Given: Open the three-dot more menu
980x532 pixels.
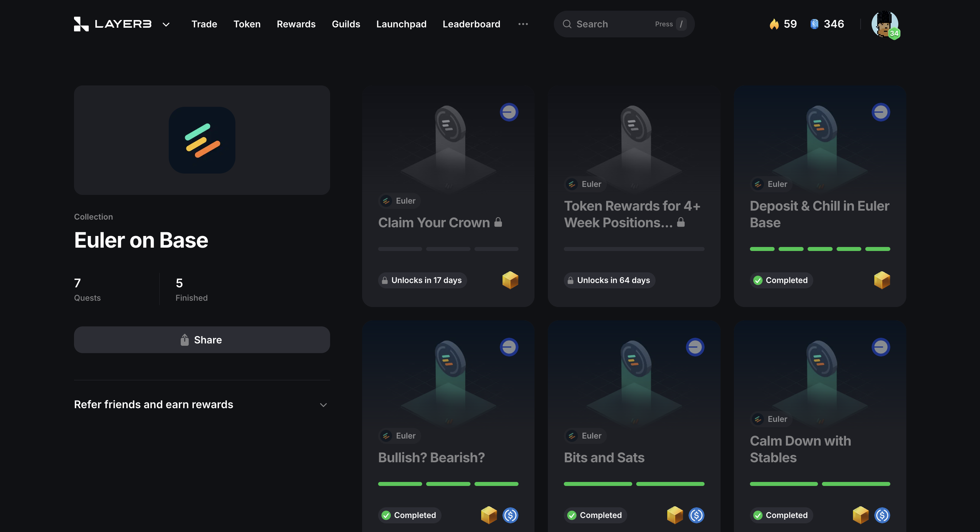Looking at the screenshot, I should coord(523,24).
